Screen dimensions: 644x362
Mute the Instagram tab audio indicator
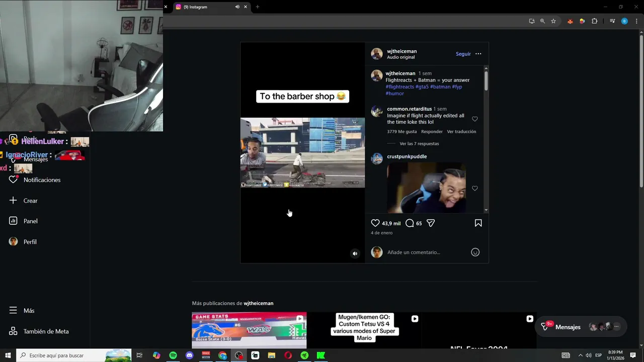(237, 7)
